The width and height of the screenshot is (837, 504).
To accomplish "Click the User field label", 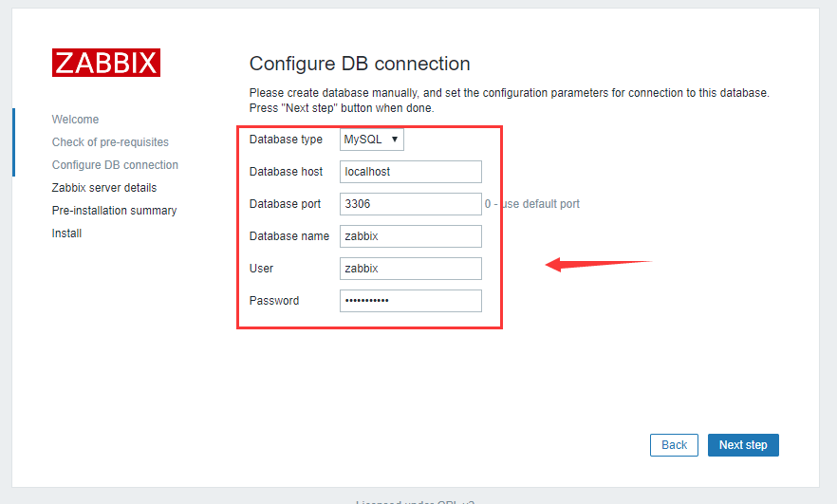I will pyautogui.click(x=261, y=269).
